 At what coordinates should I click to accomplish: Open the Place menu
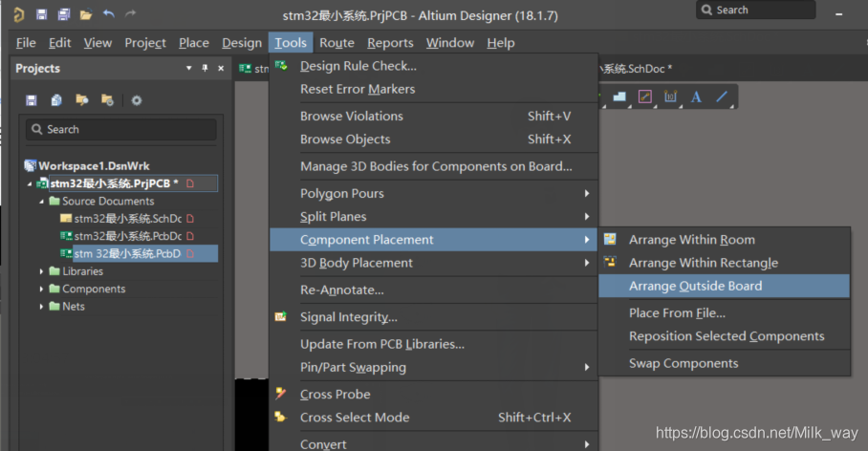click(194, 43)
